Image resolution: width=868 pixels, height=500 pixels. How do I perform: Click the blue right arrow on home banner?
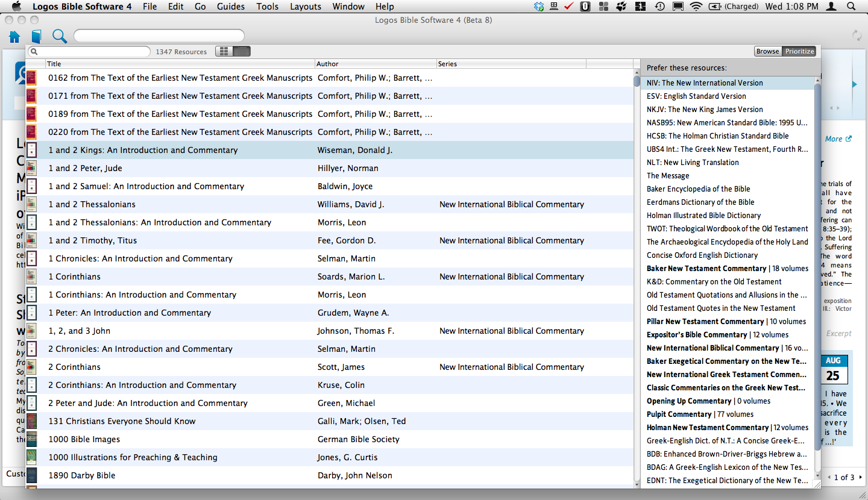[x=854, y=85]
